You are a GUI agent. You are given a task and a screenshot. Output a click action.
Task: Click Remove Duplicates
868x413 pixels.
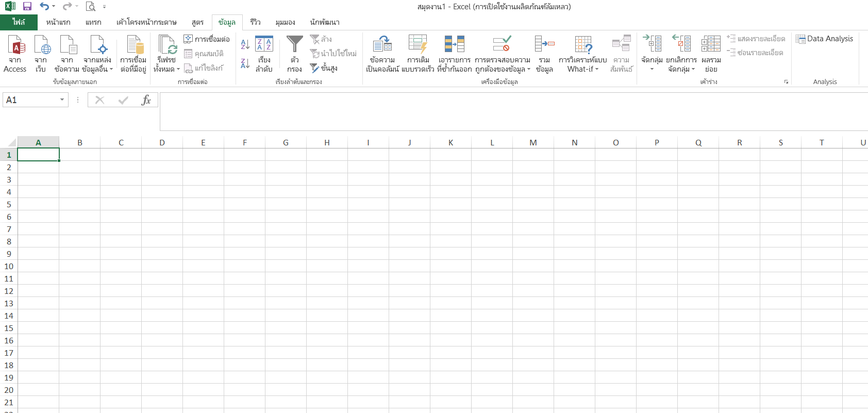tap(455, 54)
